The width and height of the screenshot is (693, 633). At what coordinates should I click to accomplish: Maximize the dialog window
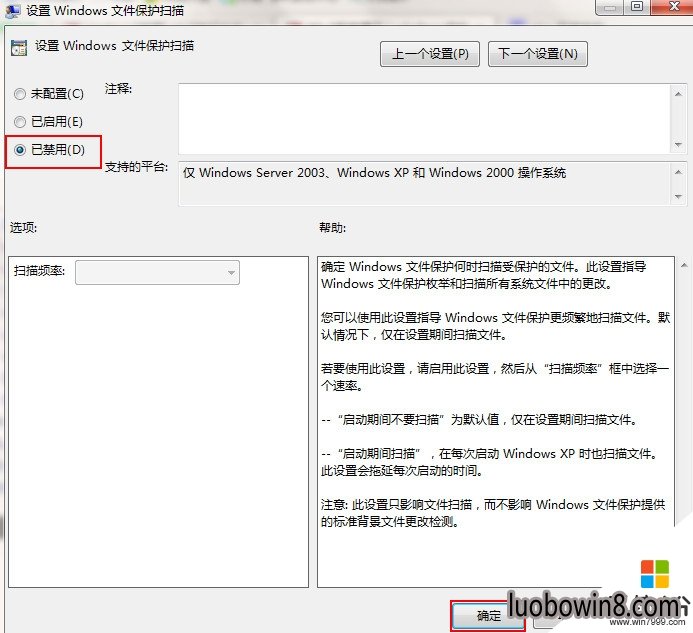click(x=637, y=8)
